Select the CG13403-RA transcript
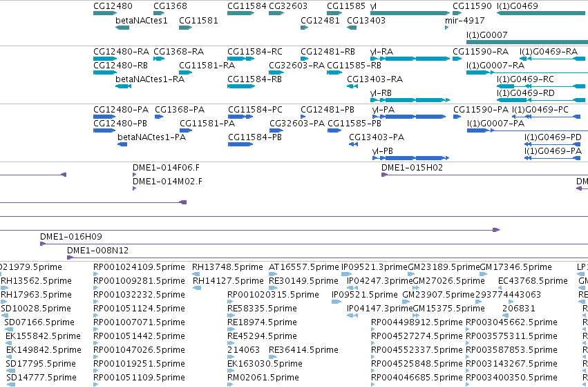This screenshot has width=588, height=388. pyautogui.click(x=352, y=86)
